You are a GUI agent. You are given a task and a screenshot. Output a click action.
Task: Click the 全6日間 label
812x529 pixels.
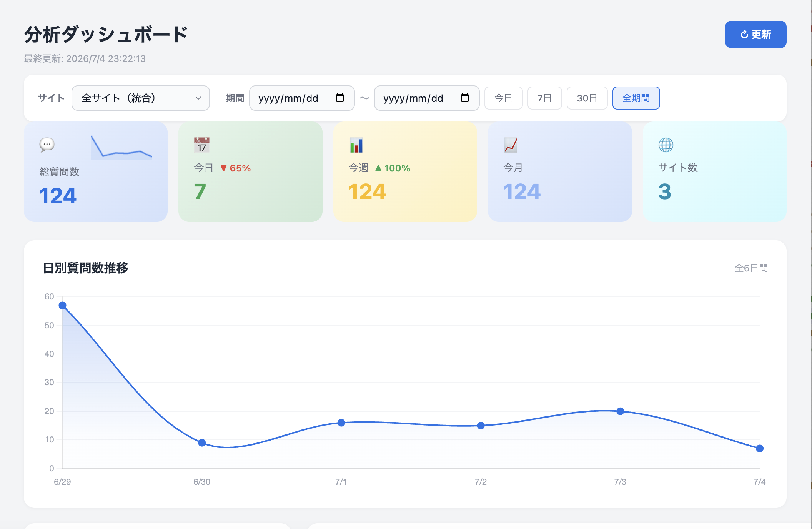[751, 268]
